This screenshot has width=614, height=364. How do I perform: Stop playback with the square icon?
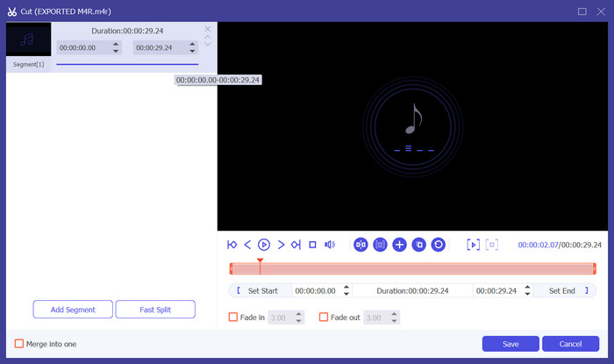tap(312, 245)
